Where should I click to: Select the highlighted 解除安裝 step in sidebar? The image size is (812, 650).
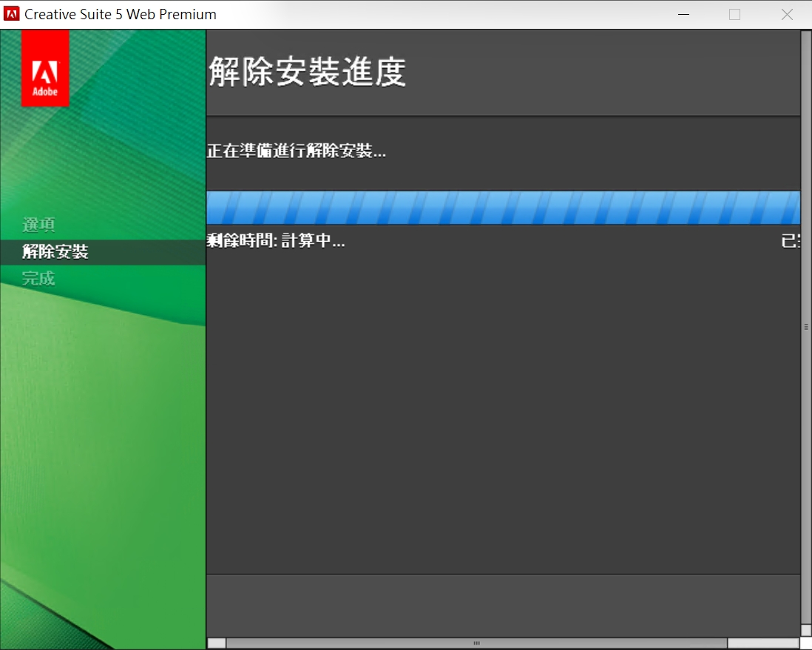[x=55, y=251]
